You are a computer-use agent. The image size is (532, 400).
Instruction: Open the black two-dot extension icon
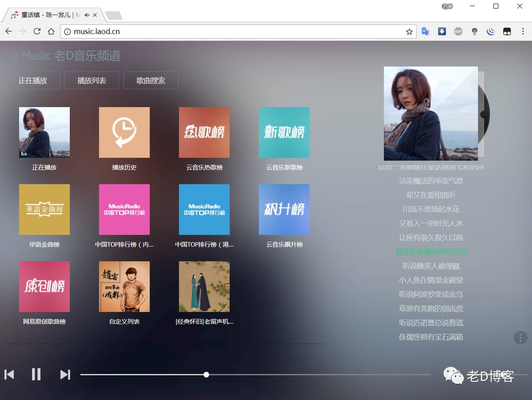point(507,31)
